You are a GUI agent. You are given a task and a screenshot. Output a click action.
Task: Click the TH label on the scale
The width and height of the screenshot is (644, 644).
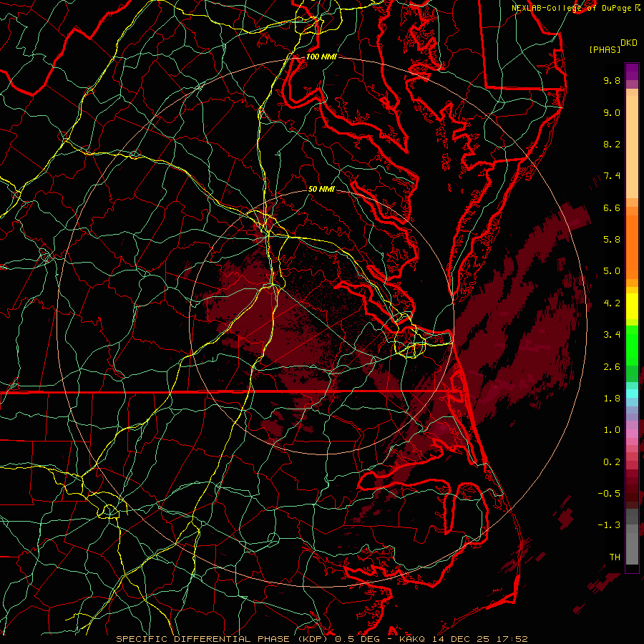coord(615,557)
